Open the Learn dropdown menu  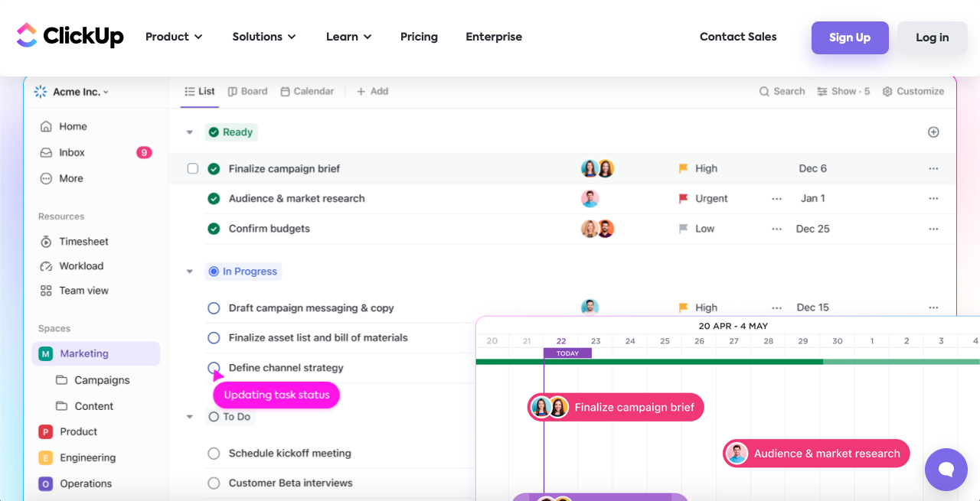[x=348, y=37]
